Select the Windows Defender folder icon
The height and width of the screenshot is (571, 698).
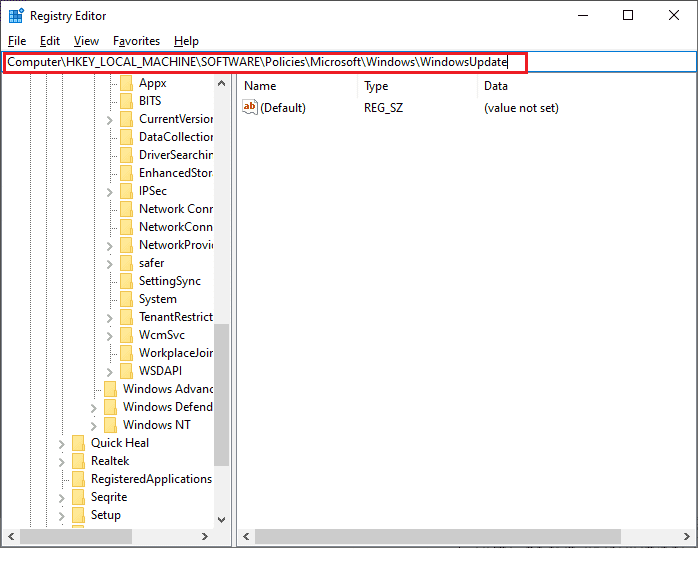pos(110,407)
